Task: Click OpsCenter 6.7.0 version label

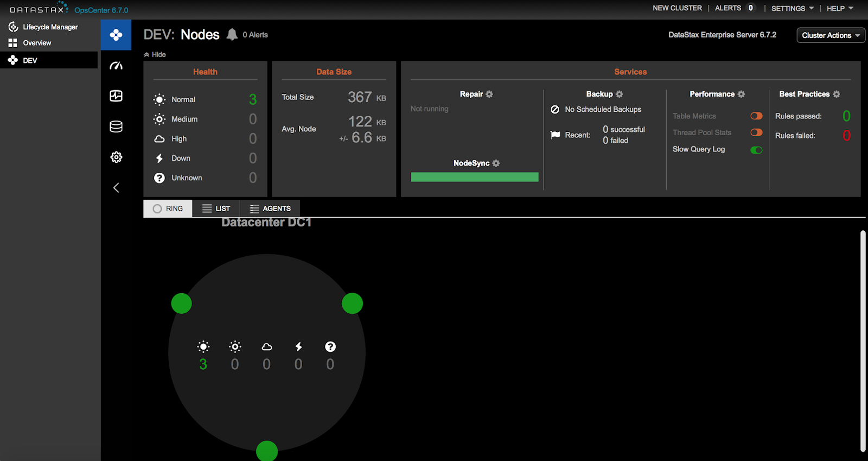Action: click(x=101, y=10)
